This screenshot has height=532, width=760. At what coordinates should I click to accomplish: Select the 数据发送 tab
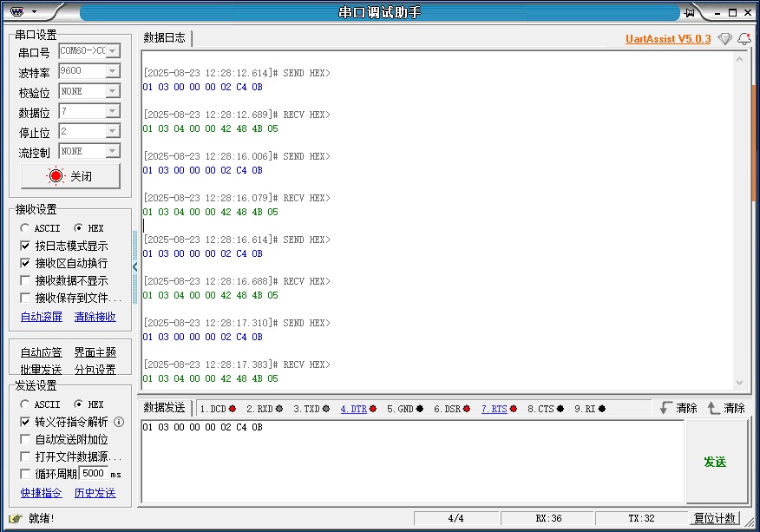click(x=165, y=408)
